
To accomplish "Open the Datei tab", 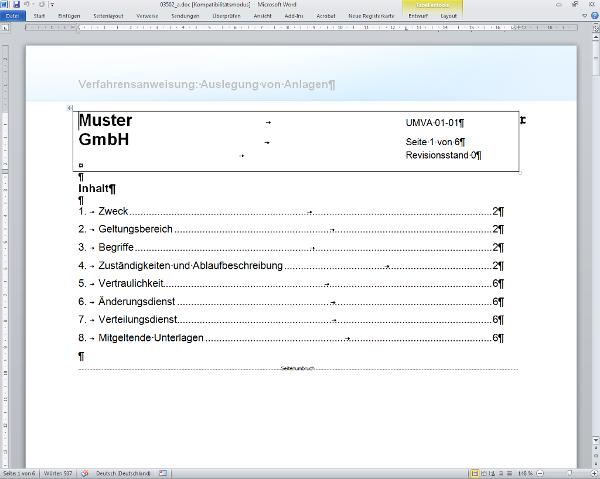I will tap(12, 17).
